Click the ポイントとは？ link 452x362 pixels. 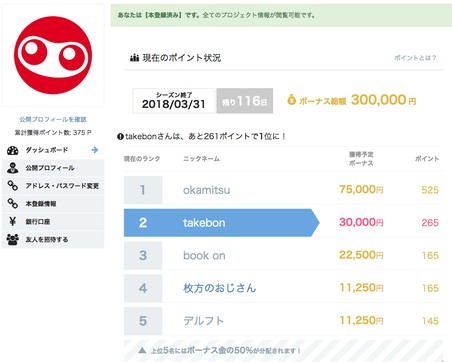pyautogui.click(x=415, y=58)
